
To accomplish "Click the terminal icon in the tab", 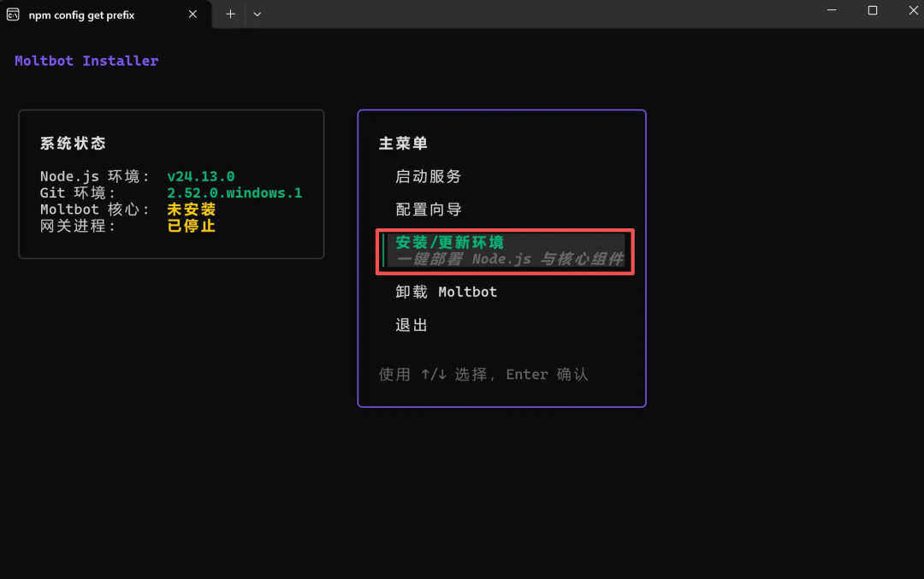I will click(14, 15).
